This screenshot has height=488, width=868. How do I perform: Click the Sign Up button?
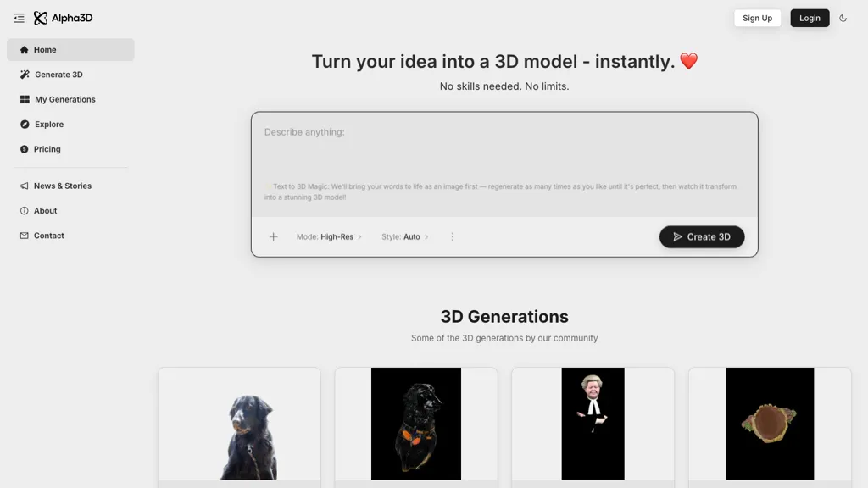tap(757, 18)
